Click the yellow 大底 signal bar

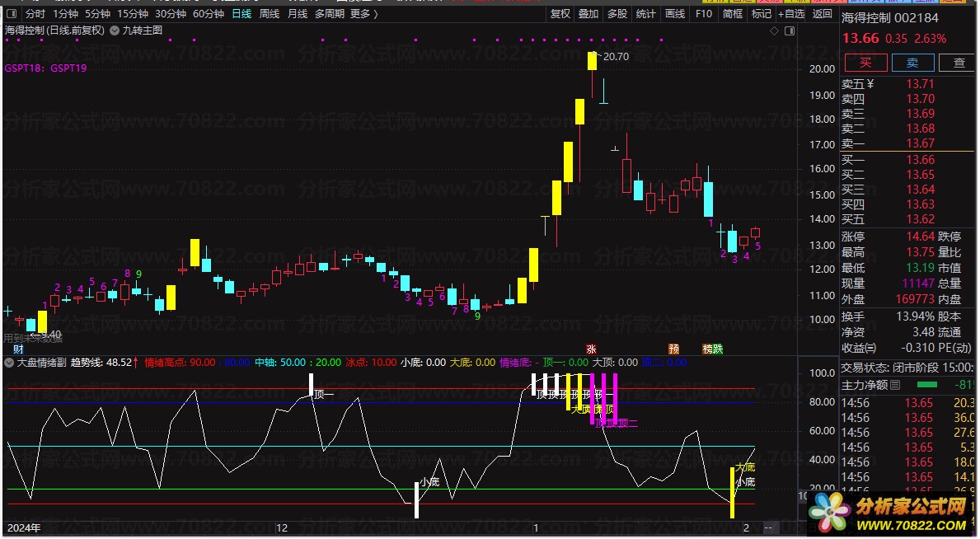click(x=732, y=493)
